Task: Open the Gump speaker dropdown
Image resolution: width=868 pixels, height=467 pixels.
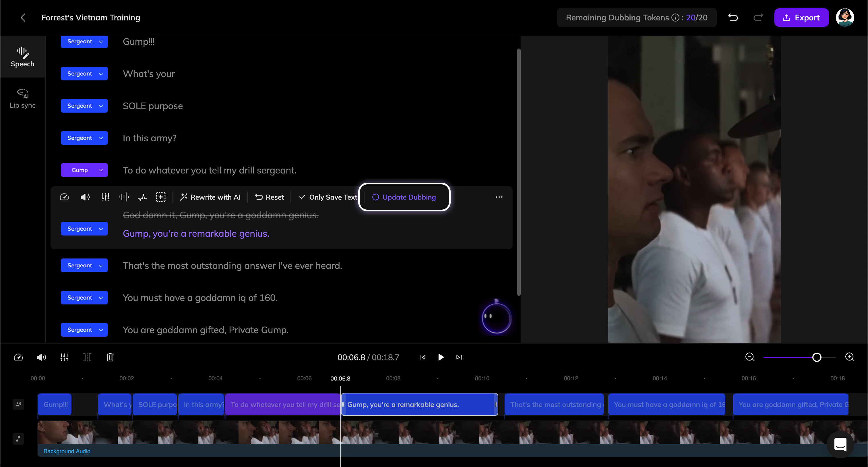Action: pos(84,170)
